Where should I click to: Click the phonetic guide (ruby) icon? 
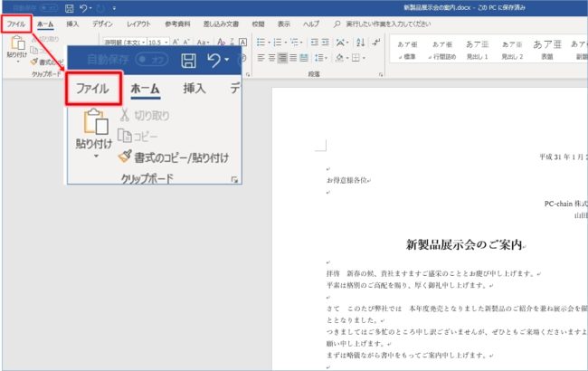pyautogui.click(x=232, y=42)
